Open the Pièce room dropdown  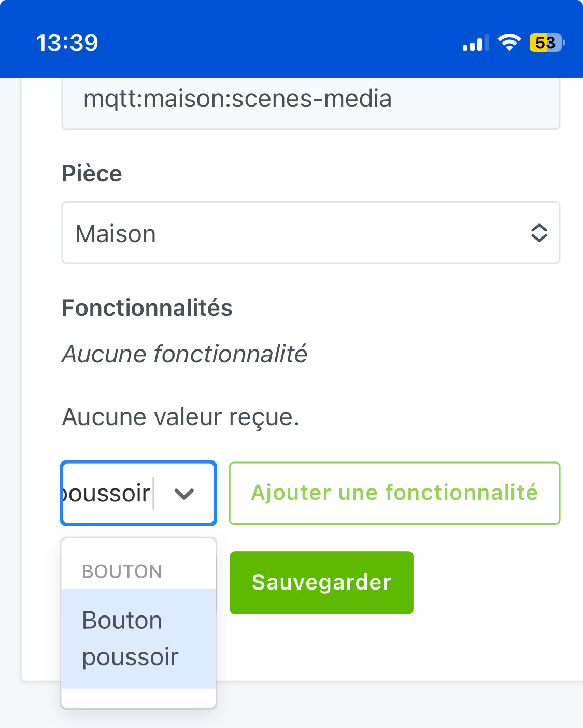310,233
